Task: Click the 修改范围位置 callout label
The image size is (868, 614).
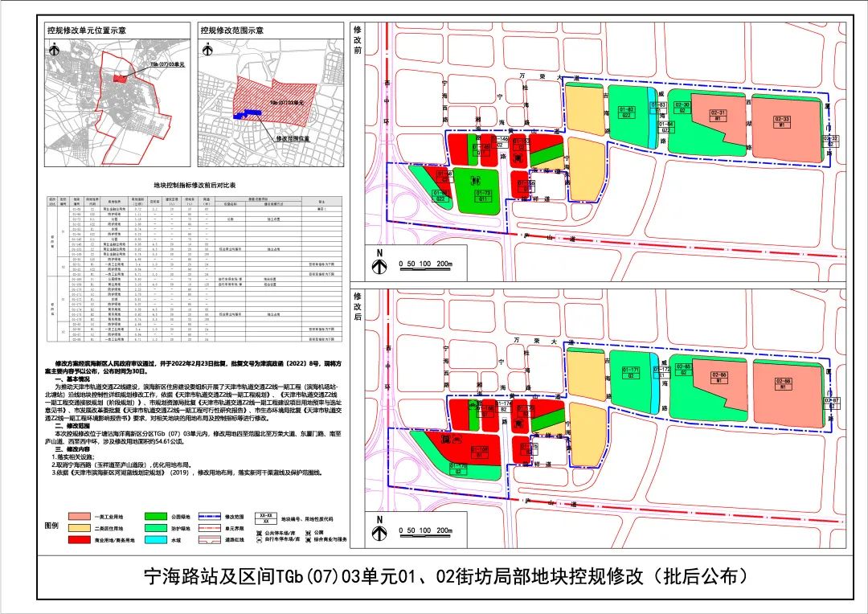Action: pyautogui.click(x=293, y=138)
